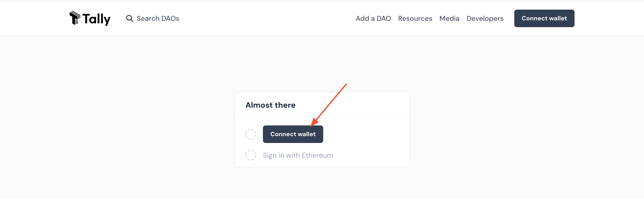Click the Tally logo icon

click(x=75, y=18)
